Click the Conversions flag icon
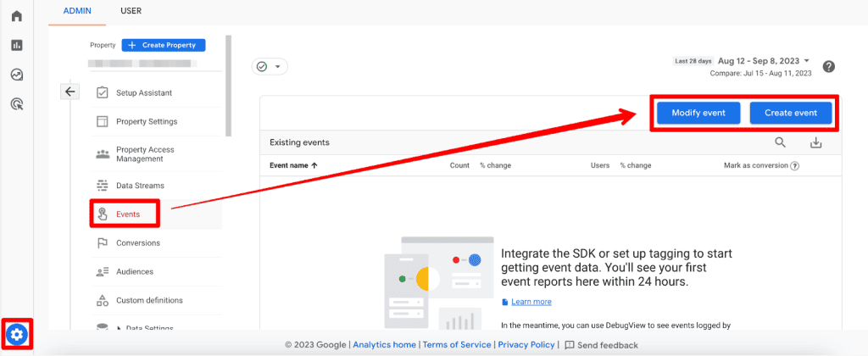This screenshot has width=868, height=356. coord(102,243)
